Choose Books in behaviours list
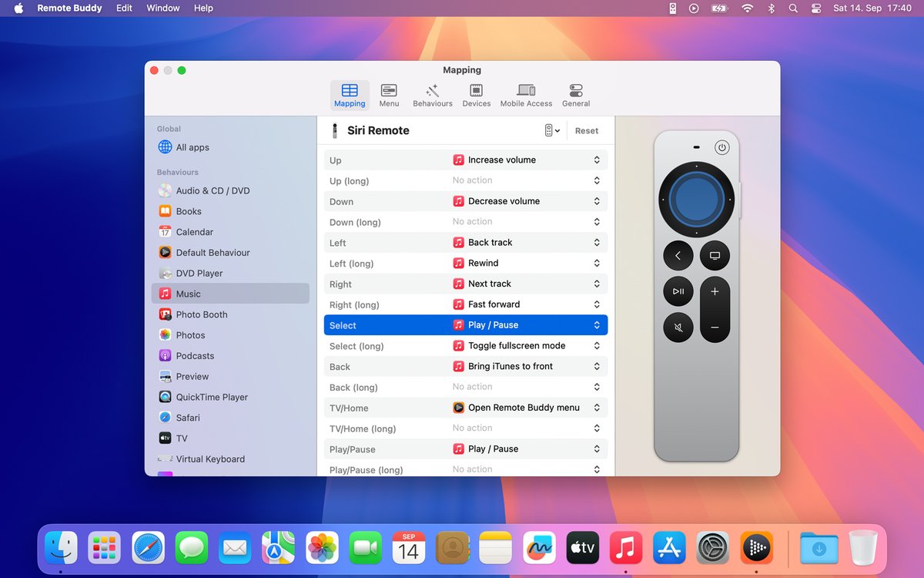 coord(230,211)
